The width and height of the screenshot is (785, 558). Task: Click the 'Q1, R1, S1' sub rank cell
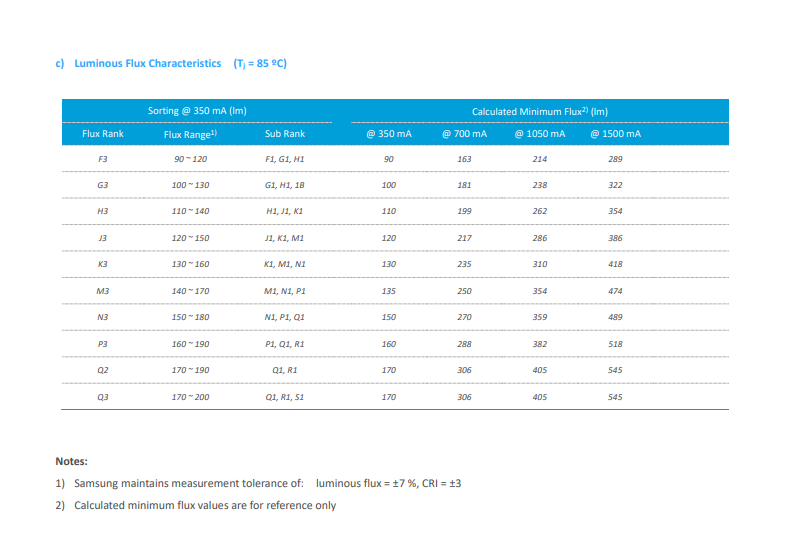[x=285, y=397]
